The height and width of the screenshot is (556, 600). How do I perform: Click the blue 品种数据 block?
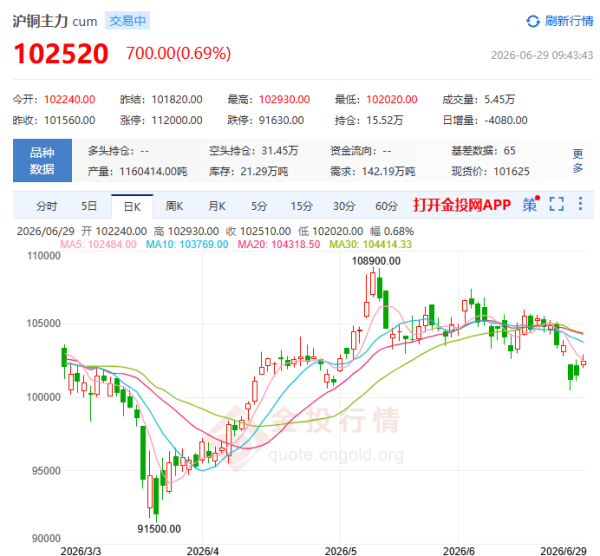pyautogui.click(x=42, y=160)
